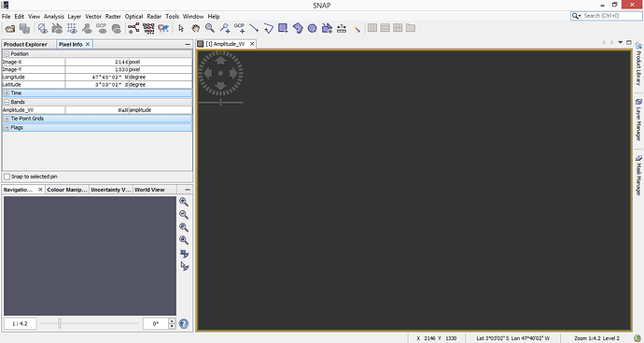The width and height of the screenshot is (644, 343).
Task: Switch to the World View tab
Action: point(149,190)
